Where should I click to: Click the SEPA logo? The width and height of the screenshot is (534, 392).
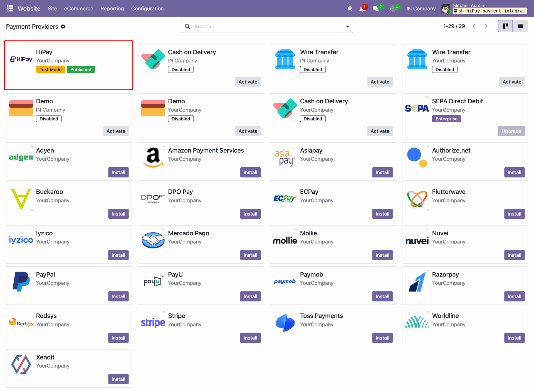click(x=417, y=108)
